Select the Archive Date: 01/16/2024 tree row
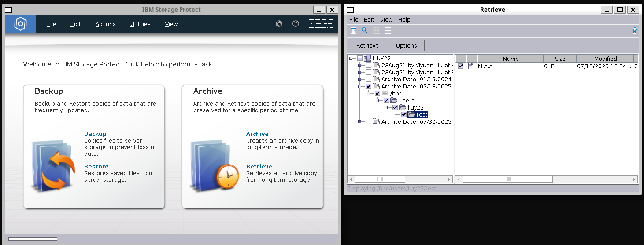Viewport: 644px width, 245px height. (416, 79)
